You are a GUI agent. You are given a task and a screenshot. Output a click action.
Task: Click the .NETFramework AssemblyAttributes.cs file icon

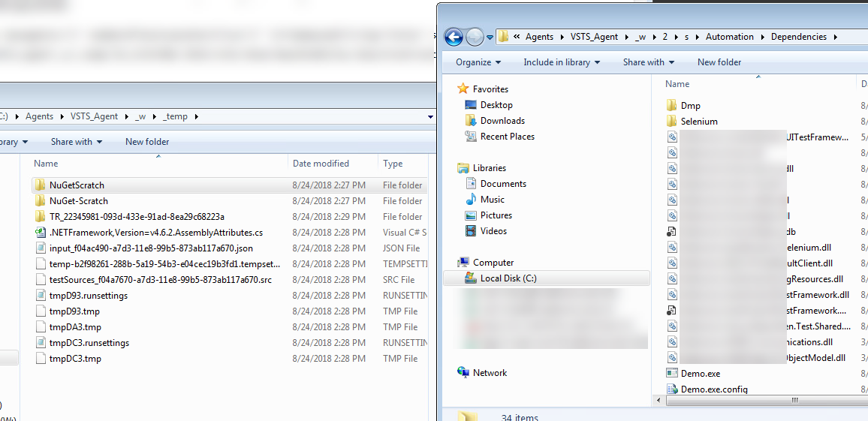coord(40,233)
